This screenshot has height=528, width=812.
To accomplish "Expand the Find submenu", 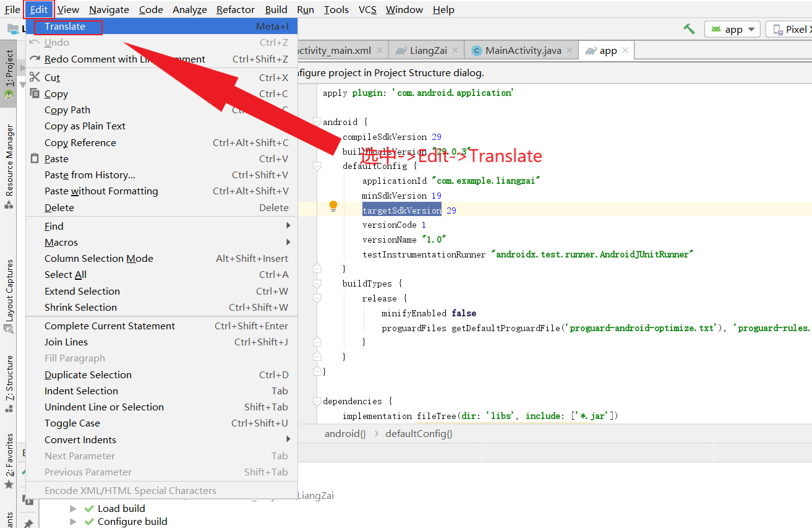I will pyautogui.click(x=161, y=226).
